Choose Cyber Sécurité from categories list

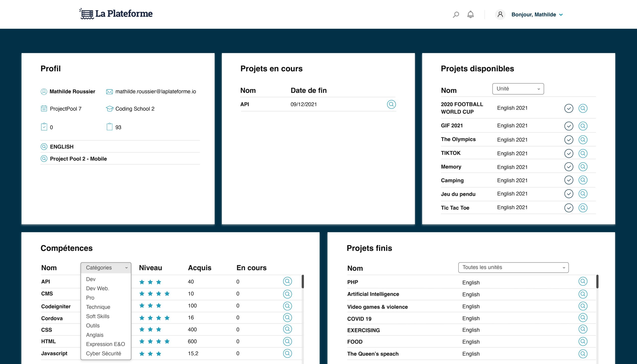click(x=104, y=353)
